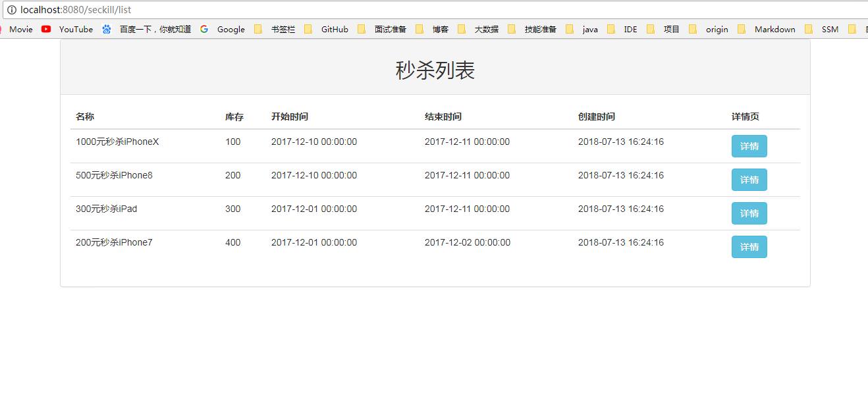Select the name cell 300元秒杀iPad
This screenshot has height=395, width=868.
tap(106, 209)
